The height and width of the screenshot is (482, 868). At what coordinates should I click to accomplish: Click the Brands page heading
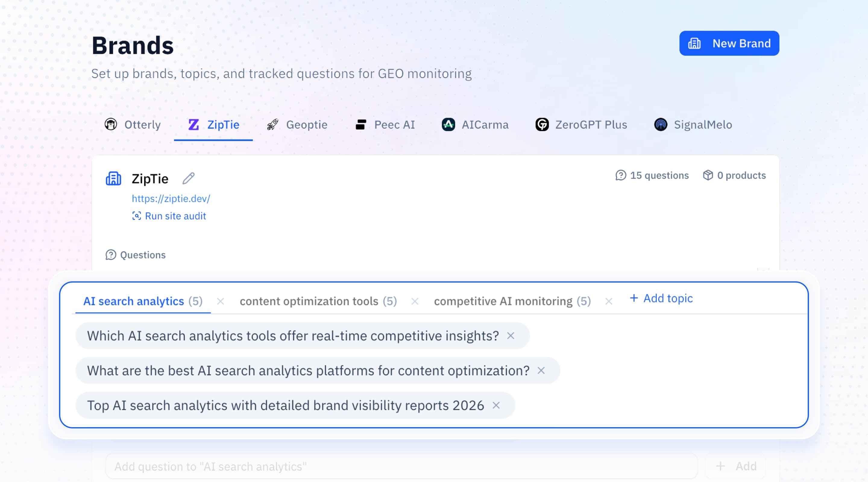click(x=132, y=45)
